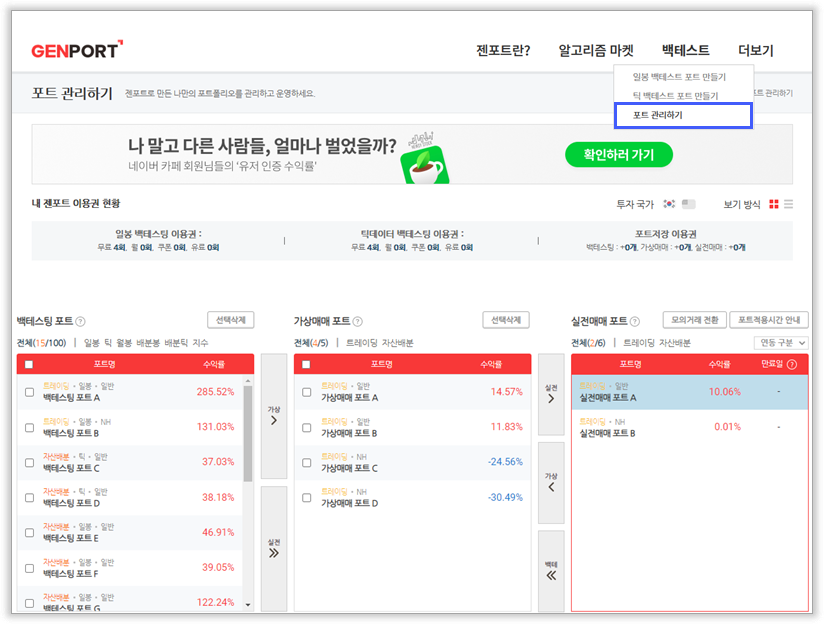Screen dimensions: 824x624
Task: Open the 연동 구분 dropdown
Action: point(781,343)
